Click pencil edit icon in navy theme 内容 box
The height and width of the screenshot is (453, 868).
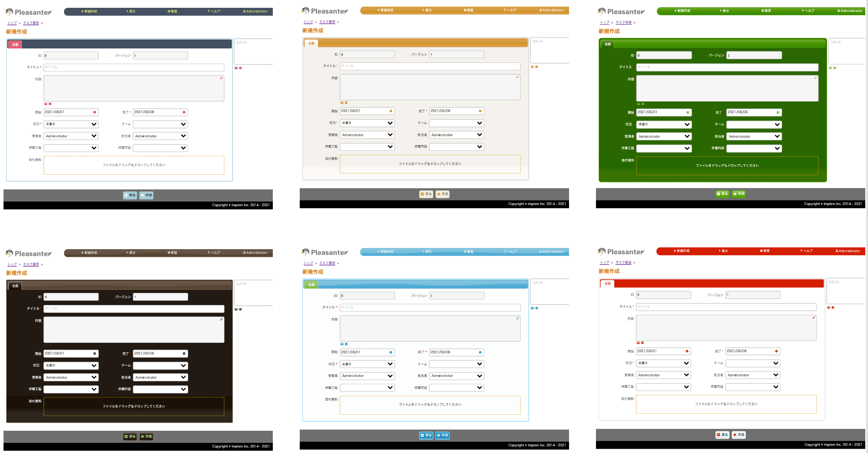pyautogui.click(x=221, y=78)
